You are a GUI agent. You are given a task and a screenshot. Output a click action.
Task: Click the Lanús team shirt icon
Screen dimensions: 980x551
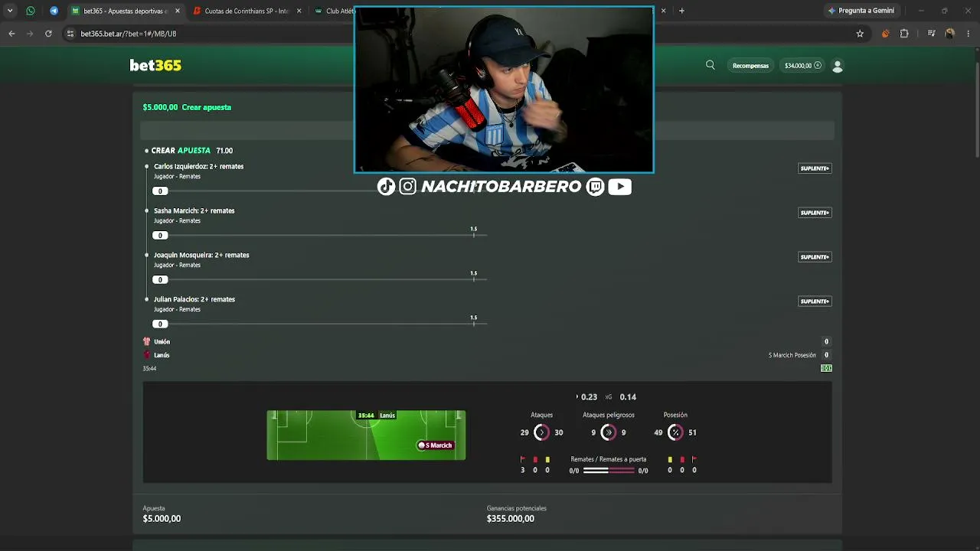[147, 355]
